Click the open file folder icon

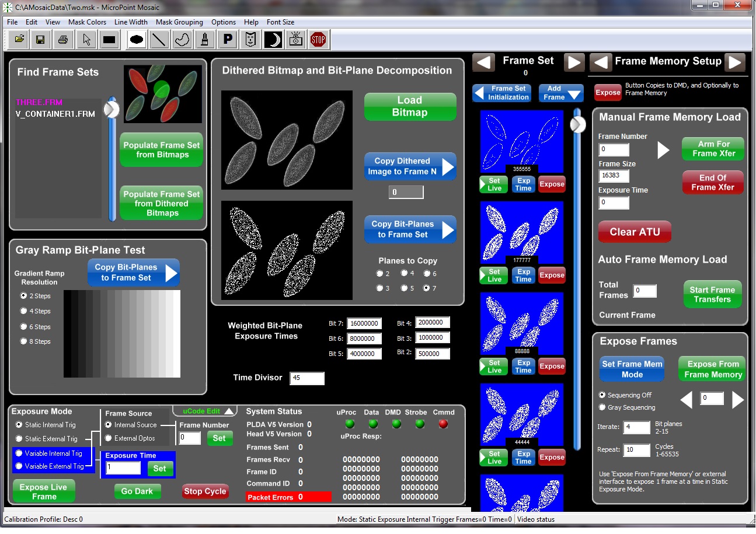[x=19, y=40]
